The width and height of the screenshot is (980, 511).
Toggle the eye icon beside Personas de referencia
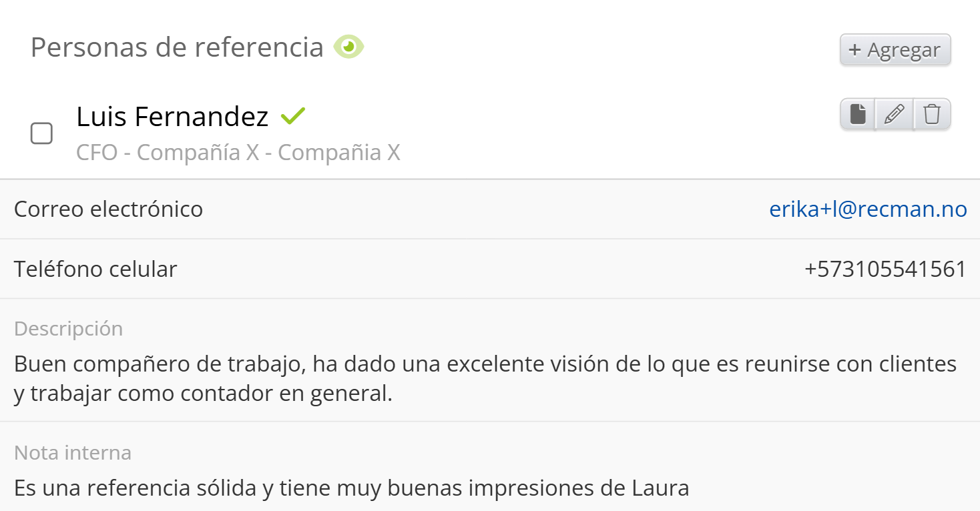click(x=348, y=47)
